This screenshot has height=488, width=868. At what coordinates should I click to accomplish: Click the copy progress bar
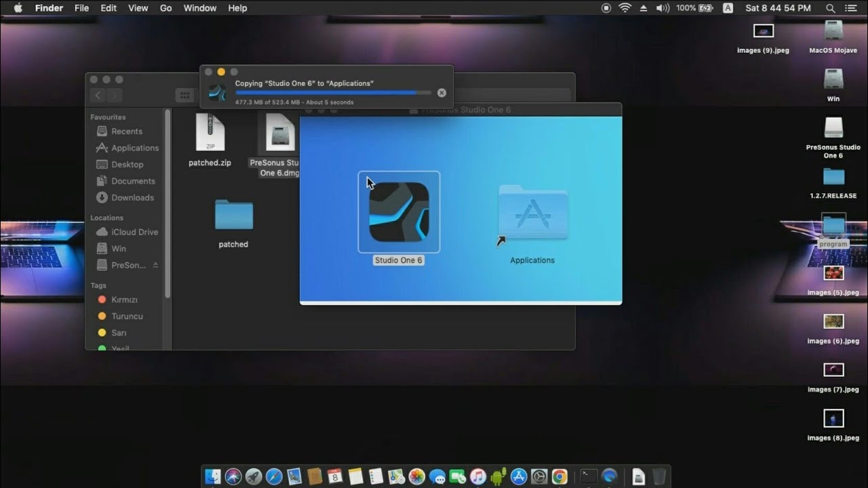click(x=333, y=93)
